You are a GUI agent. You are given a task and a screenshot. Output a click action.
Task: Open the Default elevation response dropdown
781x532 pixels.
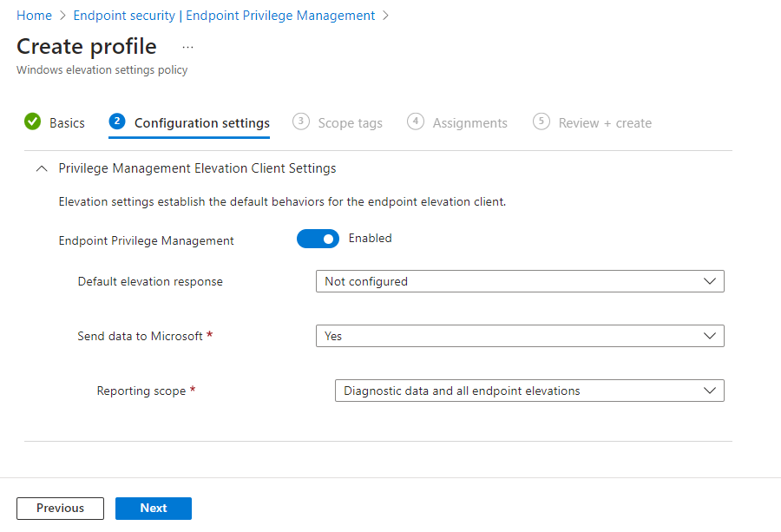[x=519, y=281]
